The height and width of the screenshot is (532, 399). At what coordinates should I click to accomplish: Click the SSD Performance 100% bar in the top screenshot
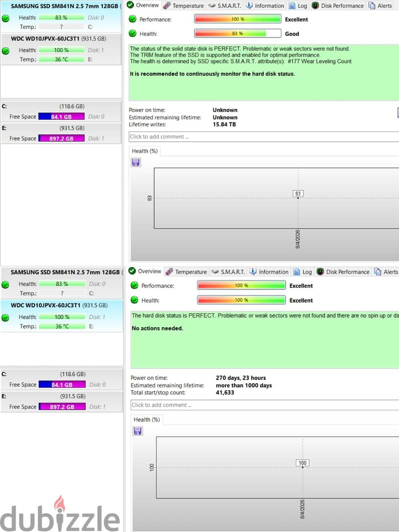click(238, 19)
